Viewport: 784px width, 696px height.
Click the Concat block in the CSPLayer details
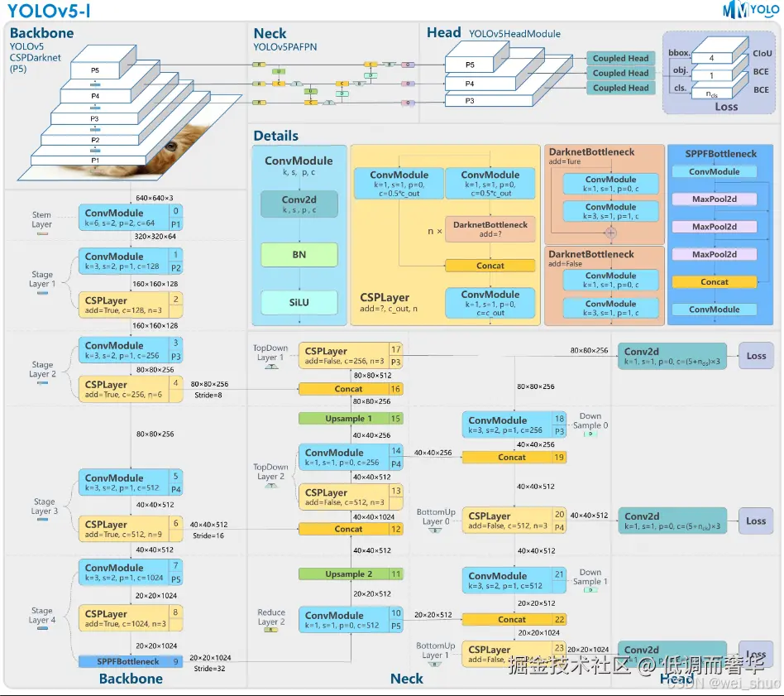point(490,266)
